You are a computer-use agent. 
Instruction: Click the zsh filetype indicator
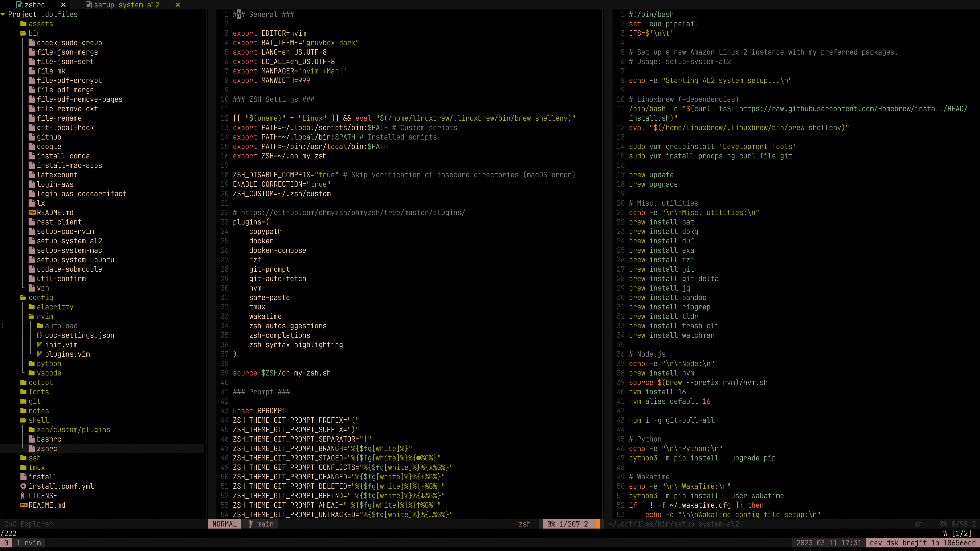(525, 524)
